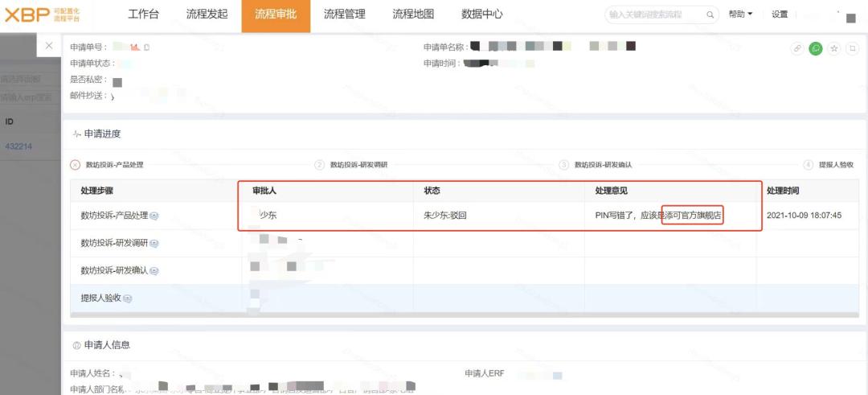Screen dimensions: 868x395
Task: Click the 申请单名称 label
Action: (446, 47)
